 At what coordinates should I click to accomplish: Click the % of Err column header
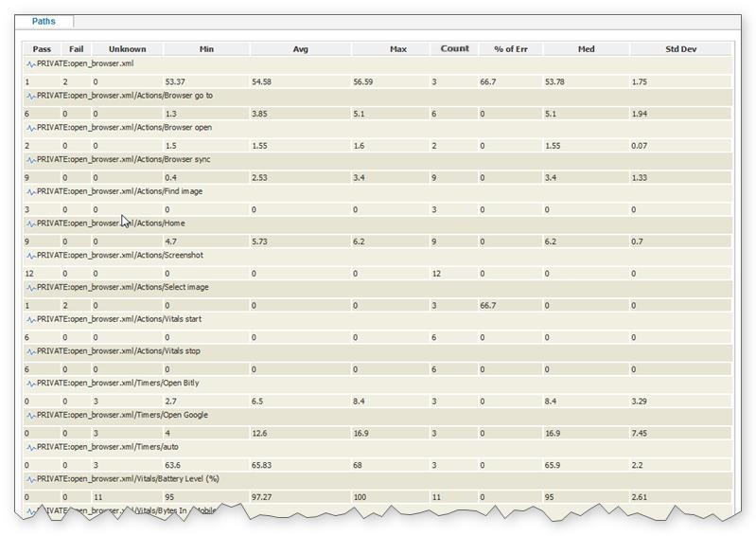click(x=510, y=49)
